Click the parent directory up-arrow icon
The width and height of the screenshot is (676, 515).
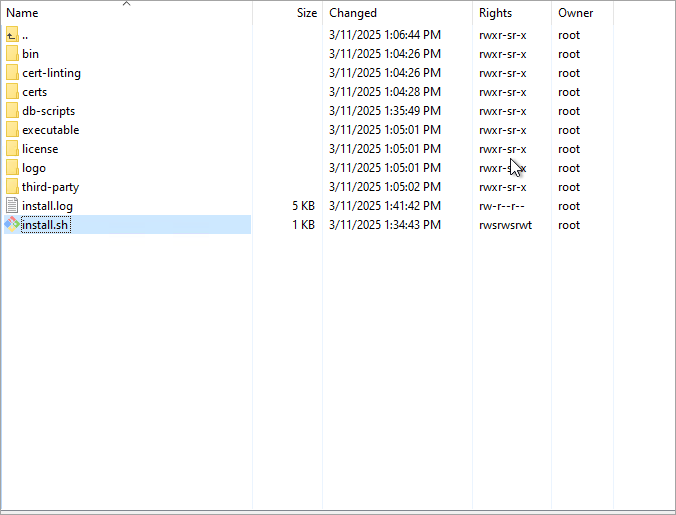(x=12, y=35)
